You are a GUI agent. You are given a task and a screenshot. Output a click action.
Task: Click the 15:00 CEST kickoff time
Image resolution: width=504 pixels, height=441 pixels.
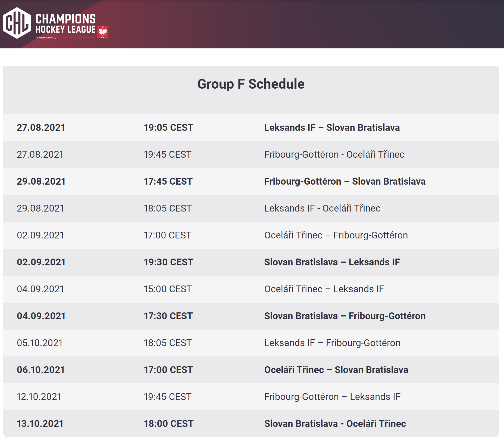168,289
